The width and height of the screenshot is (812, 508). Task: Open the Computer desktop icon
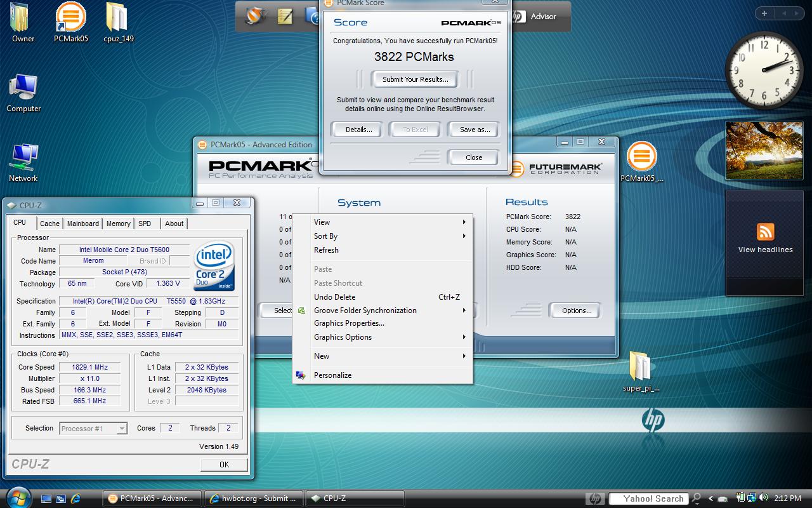coord(23,93)
